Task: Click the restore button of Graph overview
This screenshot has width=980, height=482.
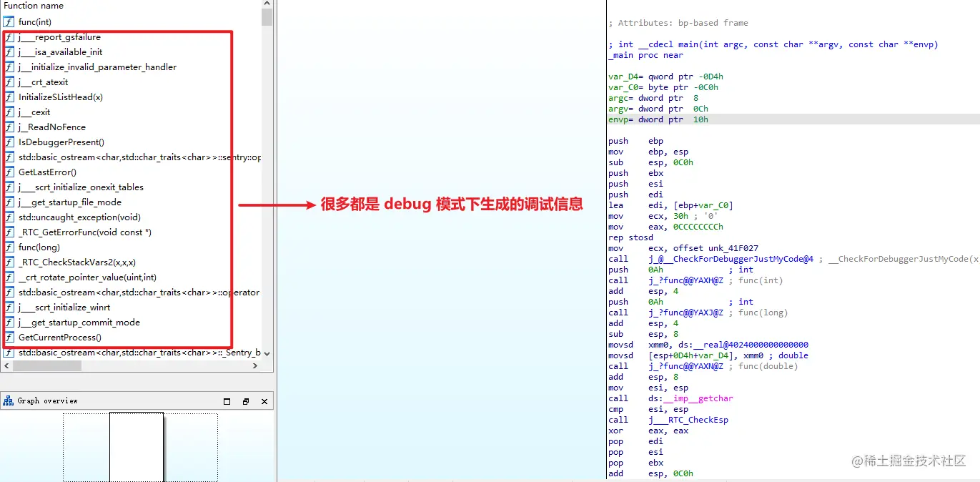Action: 246,401
